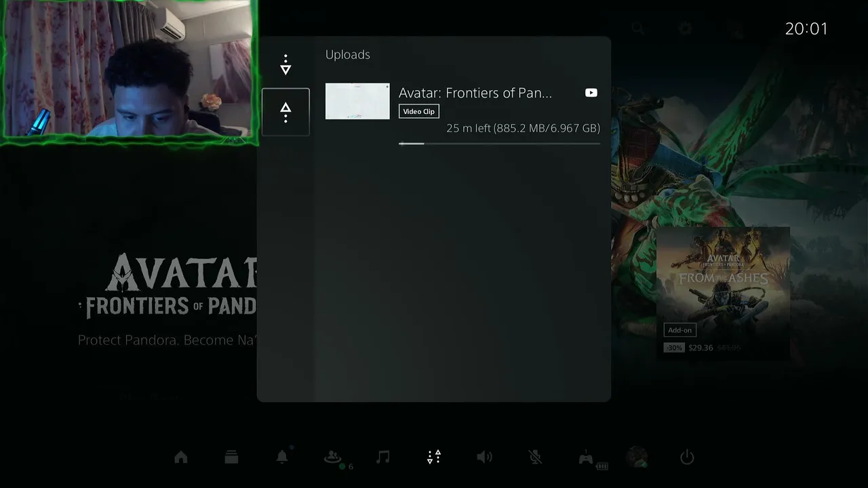Image resolution: width=868 pixels, height=488 pixels.
Task: Click the upload progress bar
Action: click(x=499, y=143)
